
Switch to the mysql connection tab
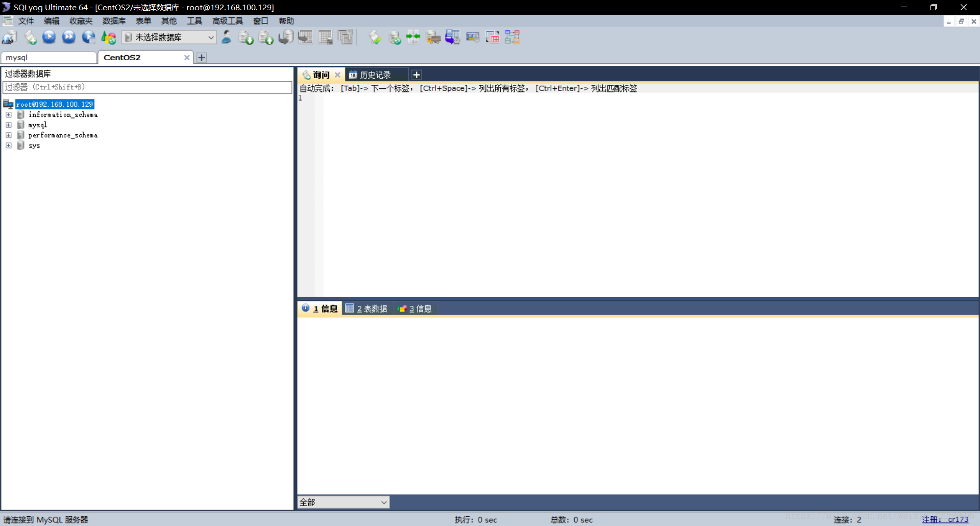[49, 58]
